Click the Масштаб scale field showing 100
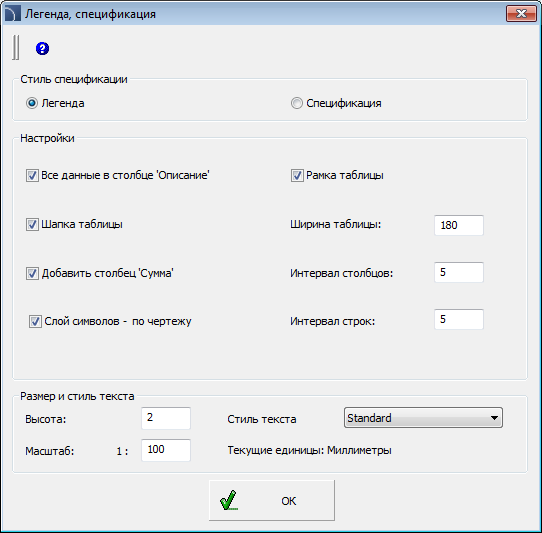The image size is (542, 533). pyautogui.click(x=166, y=450)
